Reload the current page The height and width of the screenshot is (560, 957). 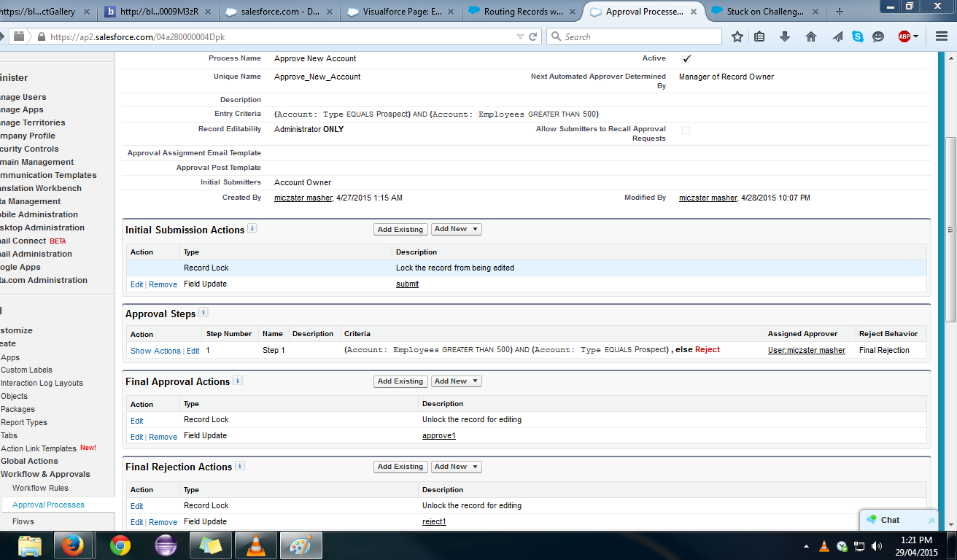[x=533, y=36]
